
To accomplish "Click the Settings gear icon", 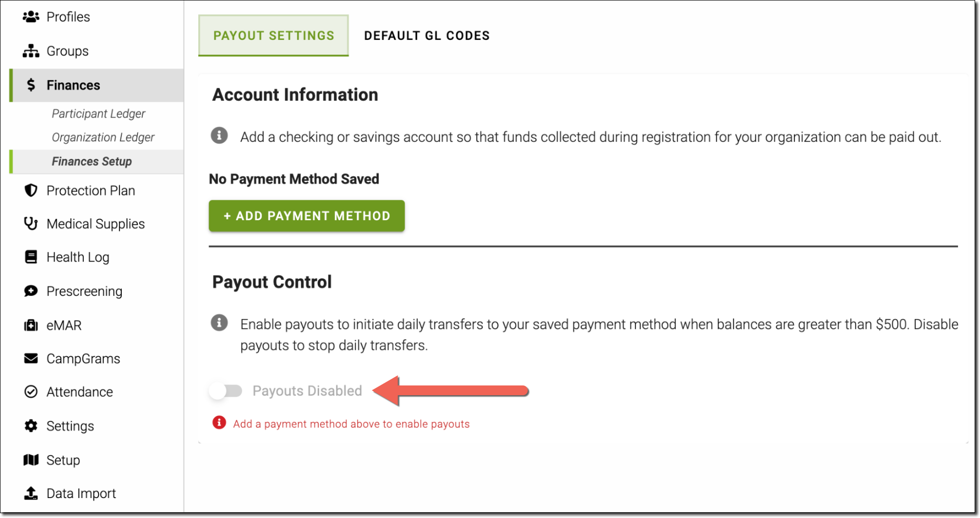I will point(31,426).
